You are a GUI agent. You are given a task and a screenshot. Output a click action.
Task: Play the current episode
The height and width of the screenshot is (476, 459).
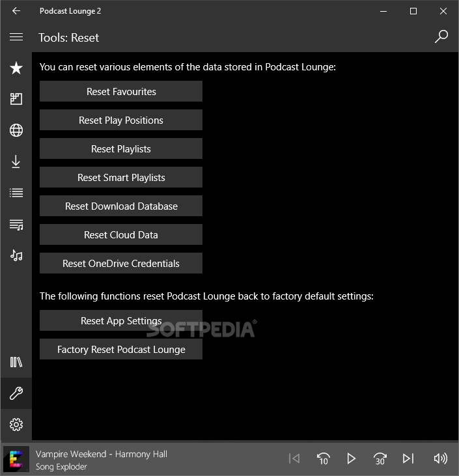(x=351, y=458)
